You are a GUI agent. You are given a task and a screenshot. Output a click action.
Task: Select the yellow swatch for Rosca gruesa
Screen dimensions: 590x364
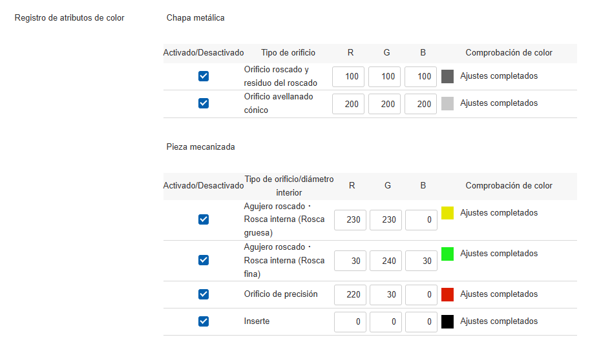click(x=447, y=213)
